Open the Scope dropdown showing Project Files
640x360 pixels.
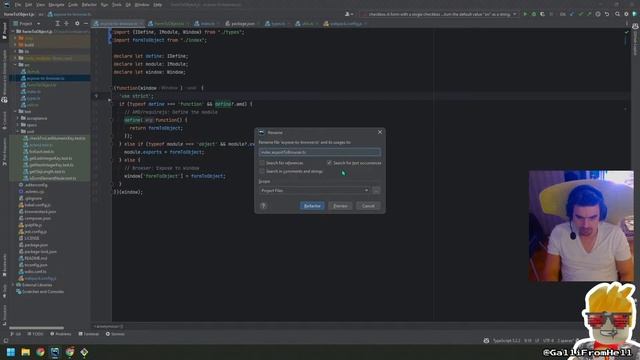point(314,191)
